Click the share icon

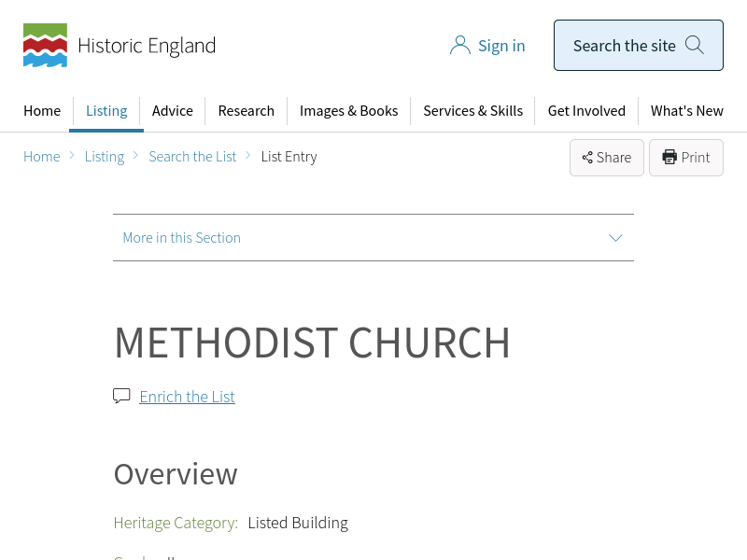[x=587, y=158]
